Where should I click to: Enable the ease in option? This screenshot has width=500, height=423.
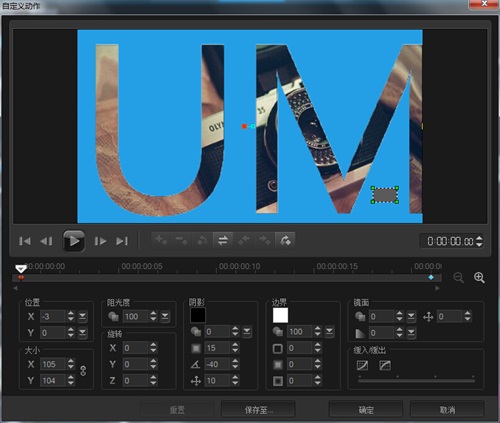[362, 365]
